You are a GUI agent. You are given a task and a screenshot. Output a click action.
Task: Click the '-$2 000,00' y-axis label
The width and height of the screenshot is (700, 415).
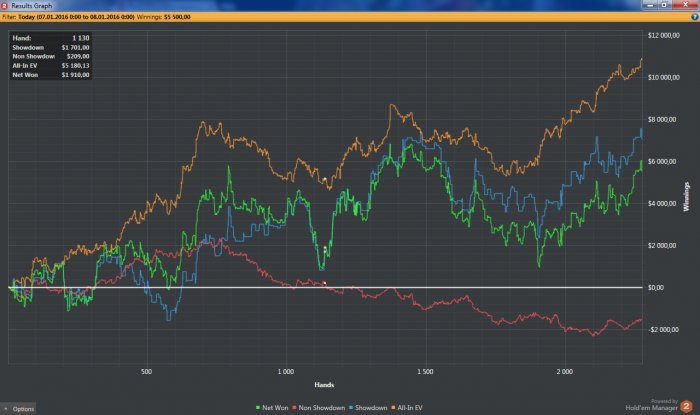point(662,329)
